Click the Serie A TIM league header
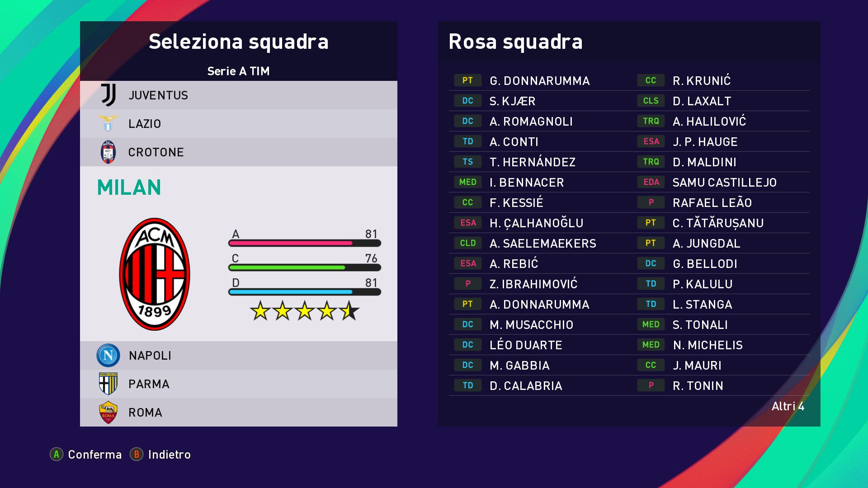Screen dimensions: 868x488 [x=238, y=71]
